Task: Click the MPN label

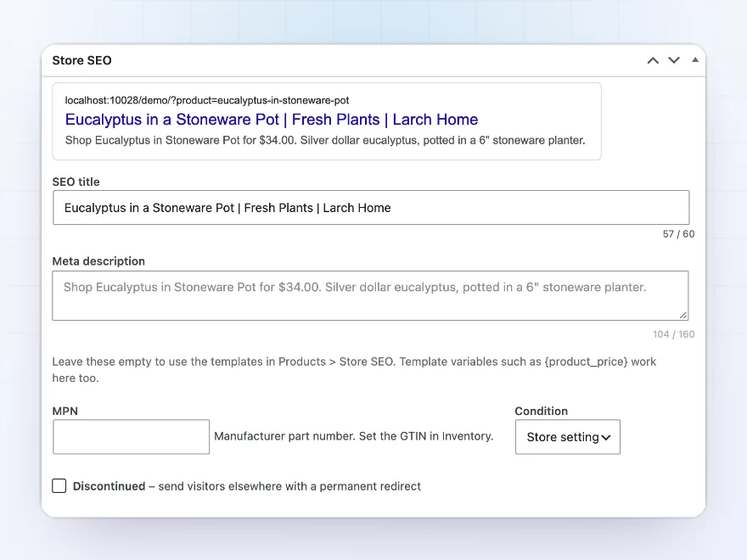Action: (65, 411)
